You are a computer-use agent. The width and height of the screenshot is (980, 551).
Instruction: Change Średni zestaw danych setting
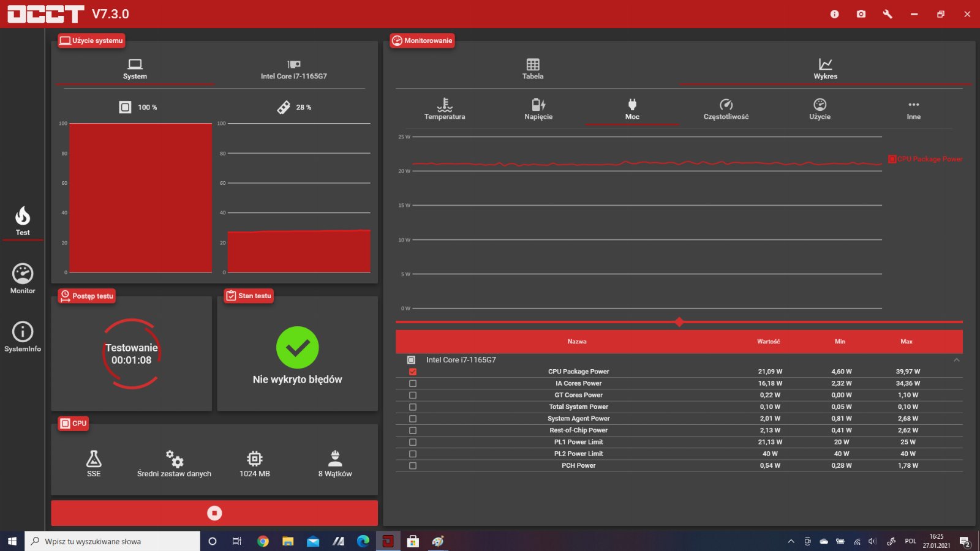(174, 463)
